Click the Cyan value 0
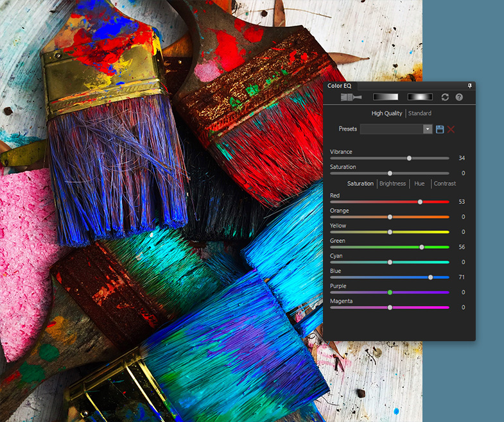 463,262
